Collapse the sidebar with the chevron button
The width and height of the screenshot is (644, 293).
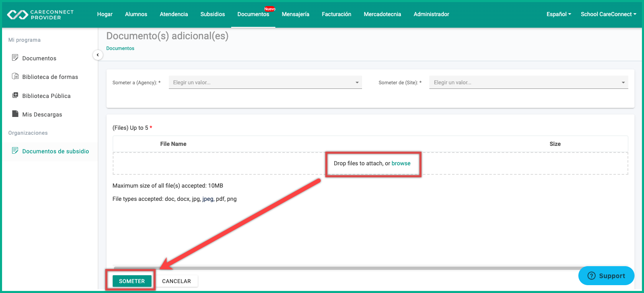pyautogui.click(x=98, y=55)
